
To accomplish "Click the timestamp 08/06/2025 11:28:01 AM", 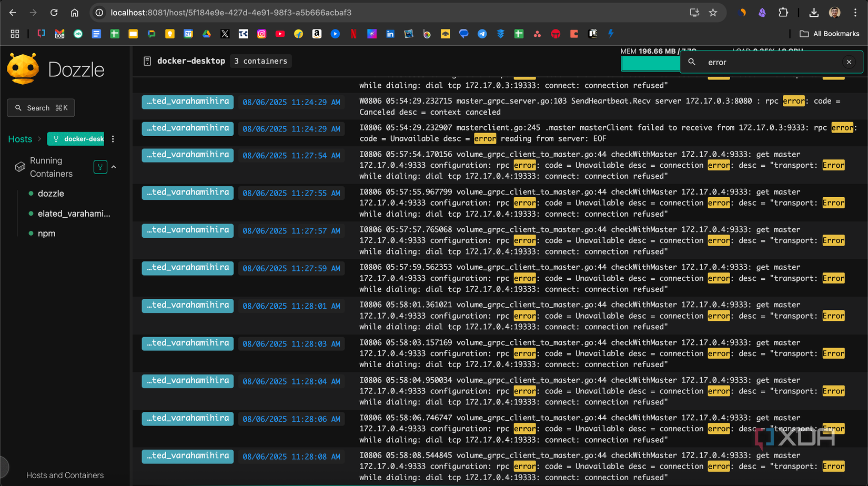I will coord(291,306).
